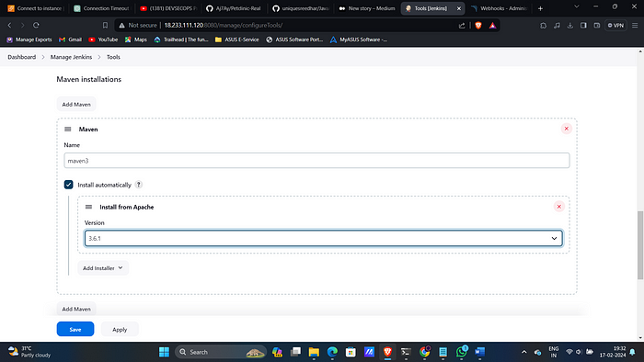The image size is (644, 362).
Task: Expand the Add Installer dropdown
Action: pyautogui.click(x=103, y=268)
